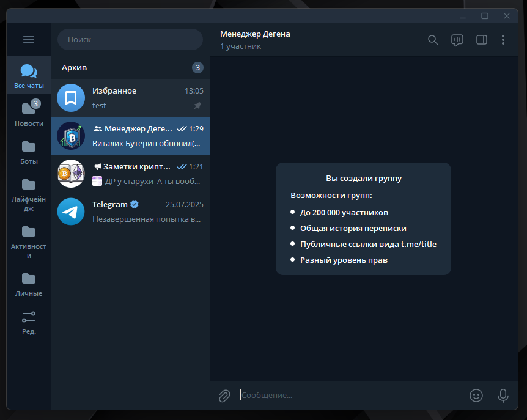Open the video chat speech-bubble icon
The image size is (527, 420).
pos(457,40)
